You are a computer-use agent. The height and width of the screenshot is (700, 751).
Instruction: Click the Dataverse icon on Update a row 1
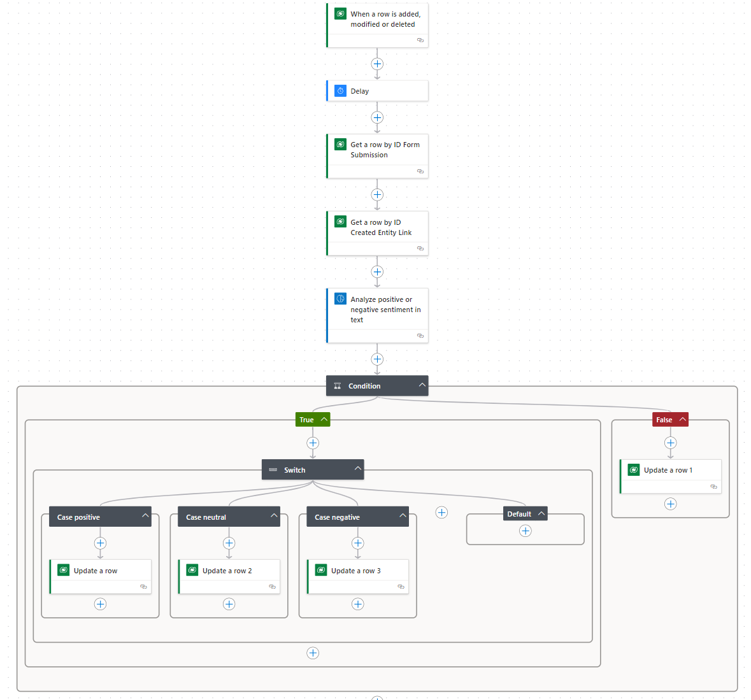click(x=634, y=469)
